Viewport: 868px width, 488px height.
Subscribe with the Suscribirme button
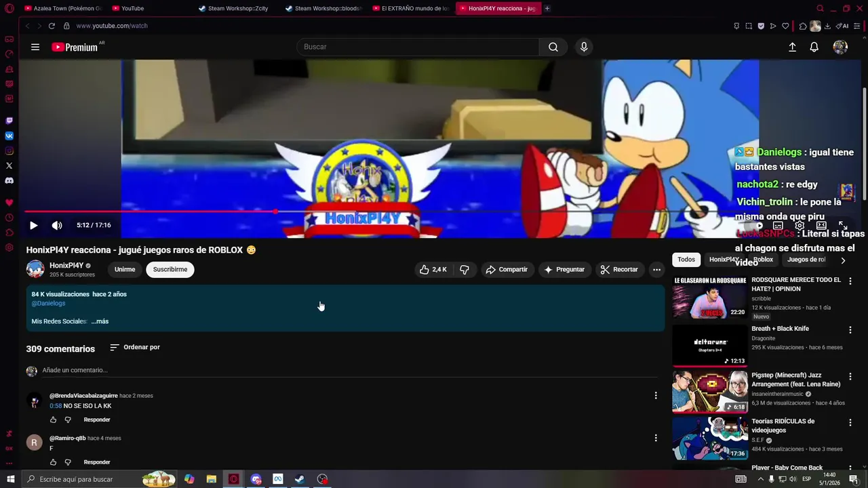[x=170, y=269]
